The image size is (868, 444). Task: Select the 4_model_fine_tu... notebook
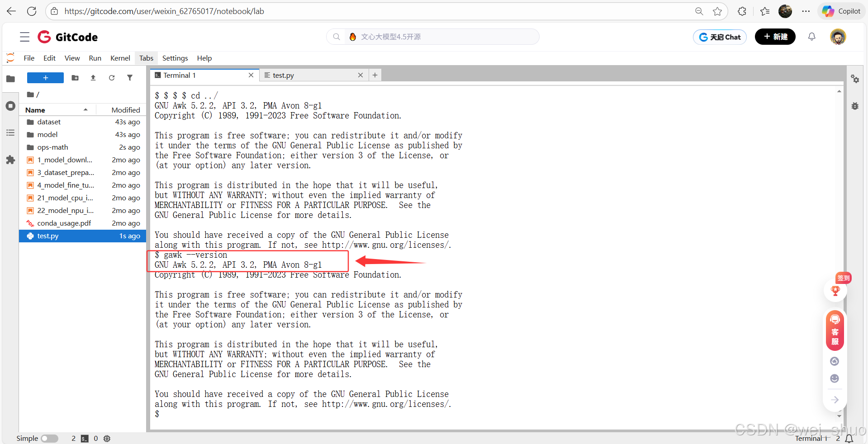(82, 185)
